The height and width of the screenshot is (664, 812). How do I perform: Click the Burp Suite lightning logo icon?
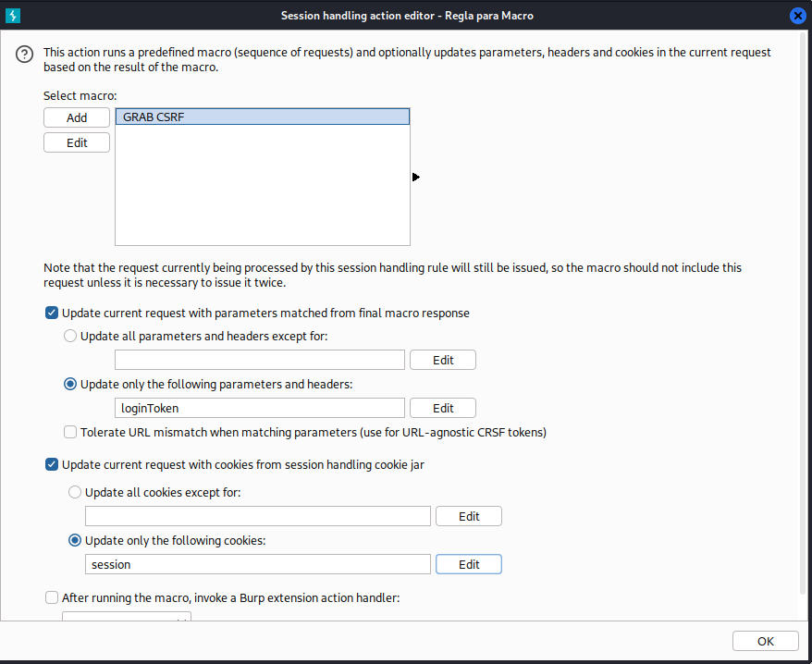click(13, 16)
